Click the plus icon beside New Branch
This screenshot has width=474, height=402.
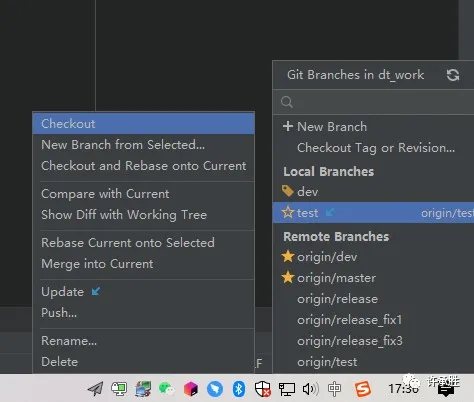(x=288, y=126)
